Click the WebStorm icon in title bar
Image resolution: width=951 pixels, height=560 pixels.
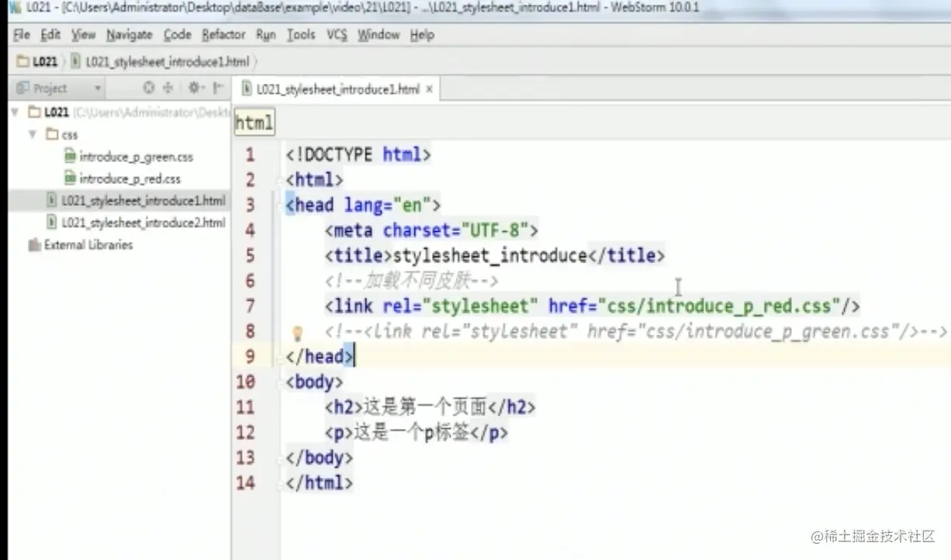coord(14,8)
